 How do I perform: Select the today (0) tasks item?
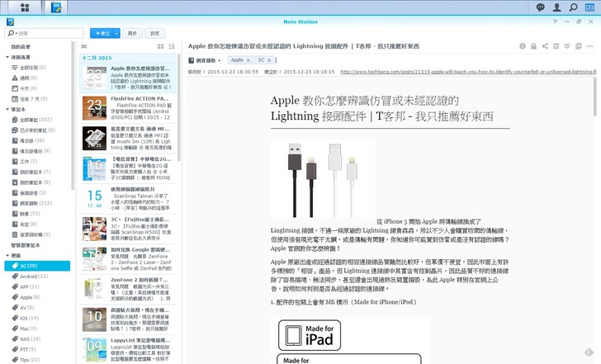pos(25,88)
